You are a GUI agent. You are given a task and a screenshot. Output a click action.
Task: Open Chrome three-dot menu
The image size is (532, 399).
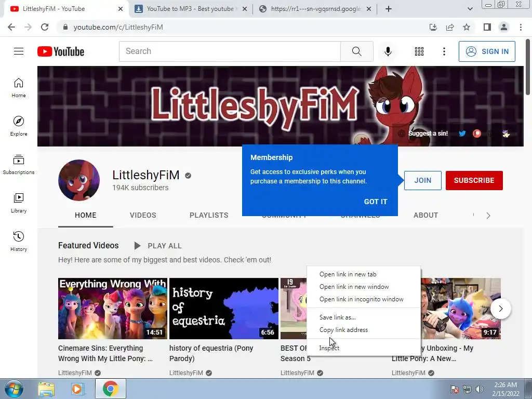pos(521,27)
